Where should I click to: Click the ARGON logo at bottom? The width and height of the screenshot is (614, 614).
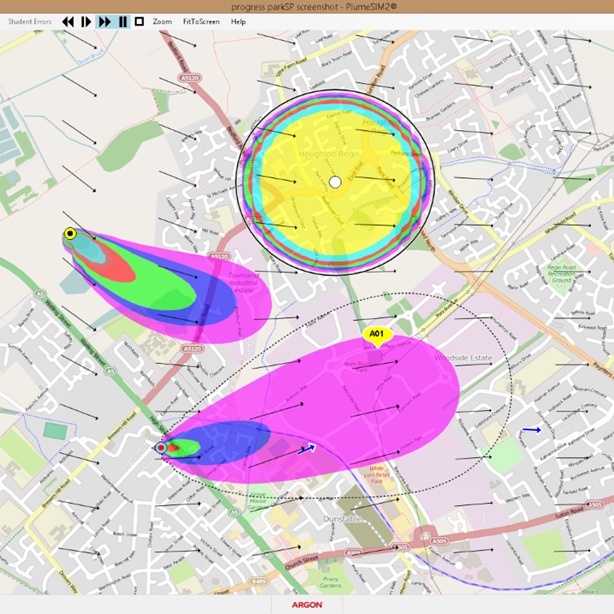pyautogui.click(x=306, y=605)
